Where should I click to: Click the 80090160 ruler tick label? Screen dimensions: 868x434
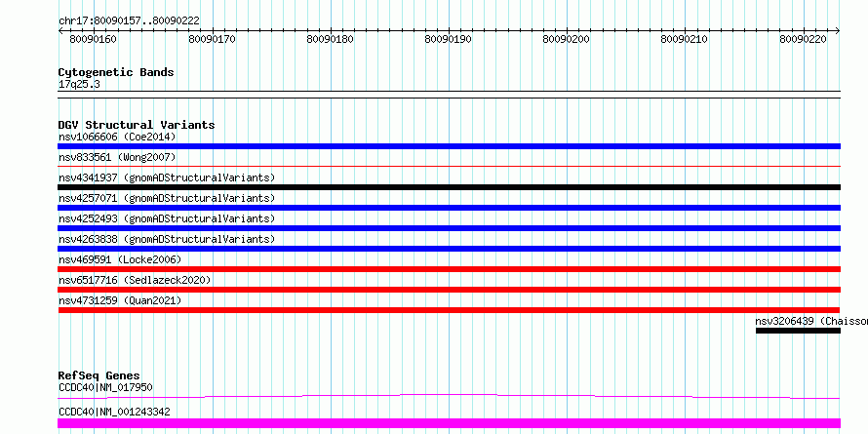point(94,39)
